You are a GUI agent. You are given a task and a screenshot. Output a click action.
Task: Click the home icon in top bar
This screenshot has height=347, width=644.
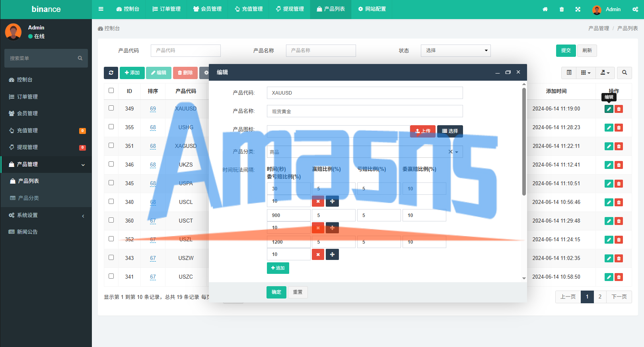(x=545, y=9)
